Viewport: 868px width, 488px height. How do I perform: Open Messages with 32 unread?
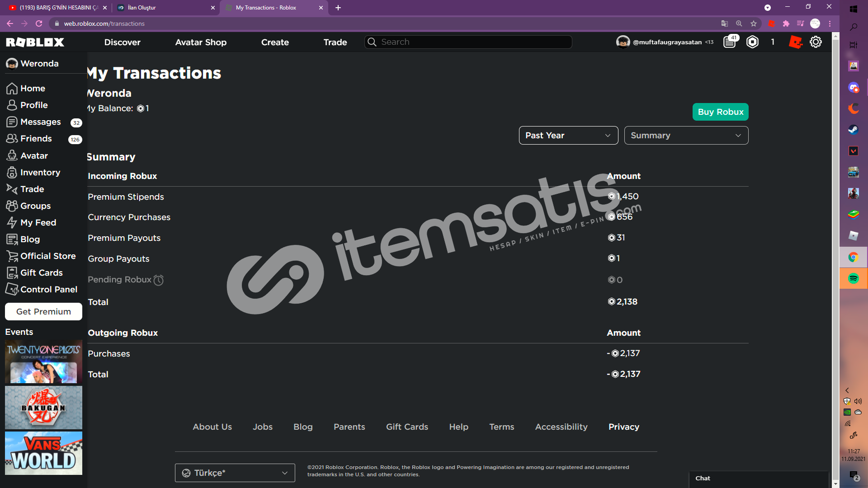pos(43,122)
